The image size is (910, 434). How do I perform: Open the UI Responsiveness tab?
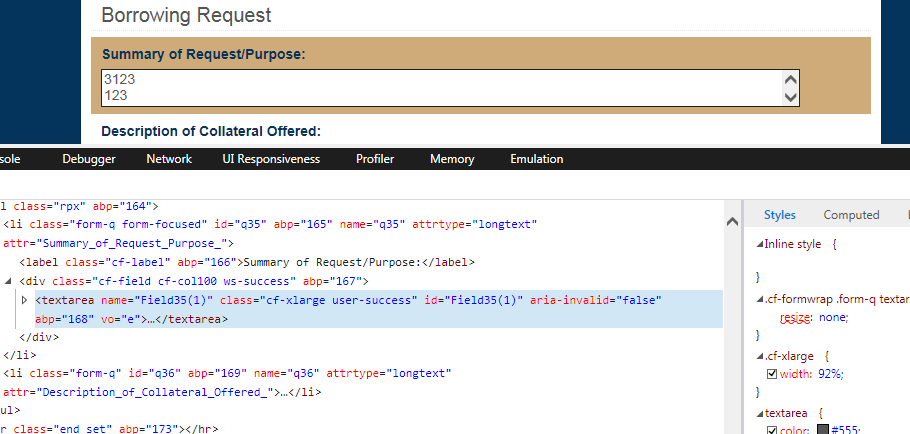click(271, 159)
